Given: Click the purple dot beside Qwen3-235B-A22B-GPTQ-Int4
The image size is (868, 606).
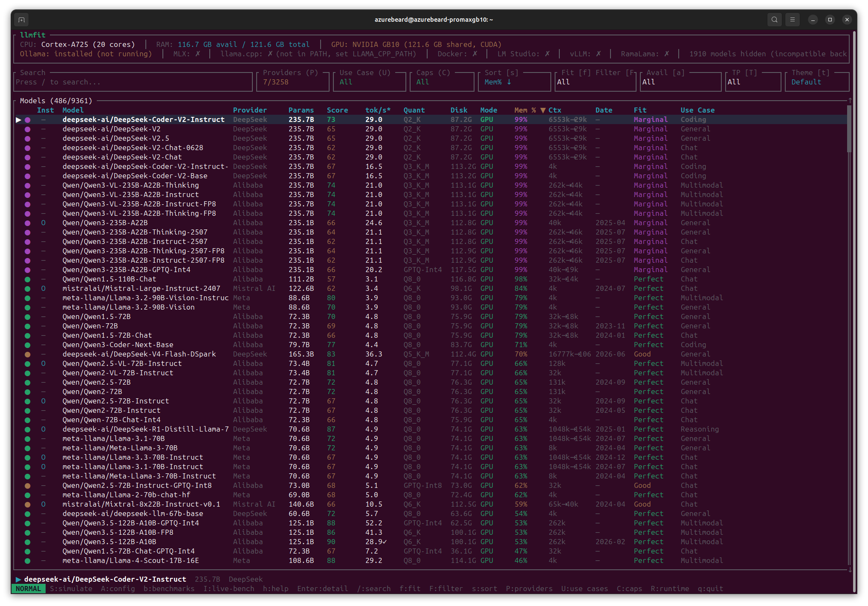Looking at the screenshot, I should coord(28,270).
